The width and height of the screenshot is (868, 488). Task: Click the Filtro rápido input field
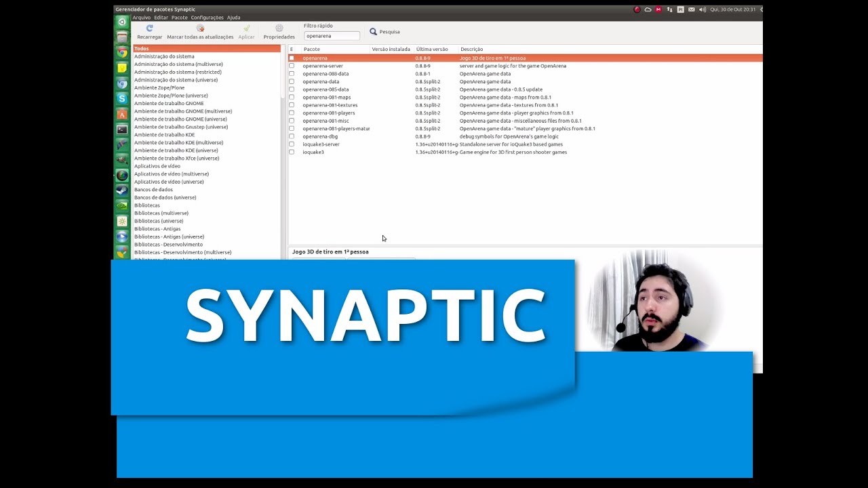pos(332,36)
